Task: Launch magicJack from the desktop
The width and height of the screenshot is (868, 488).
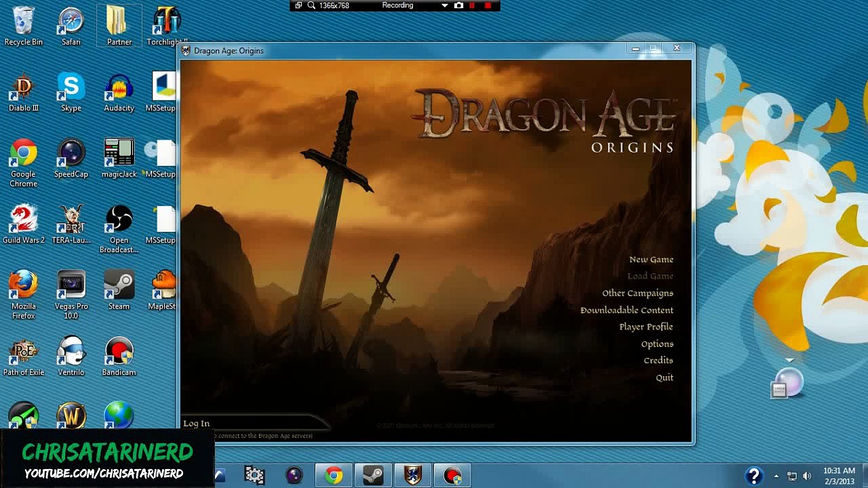Action: tap(119, 159)
